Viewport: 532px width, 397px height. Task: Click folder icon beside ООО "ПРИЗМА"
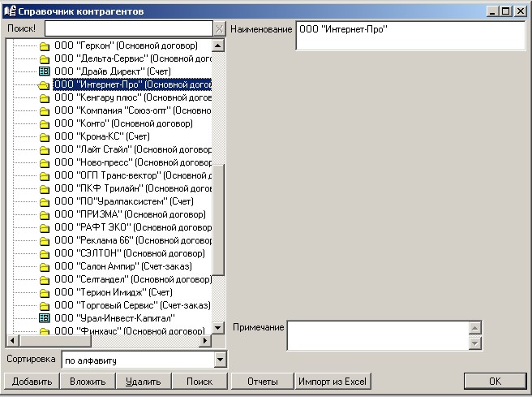[45, 214]
